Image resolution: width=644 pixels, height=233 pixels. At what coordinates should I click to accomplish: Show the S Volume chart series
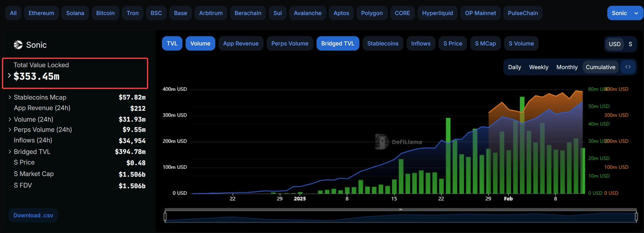(x=521, y=44)
